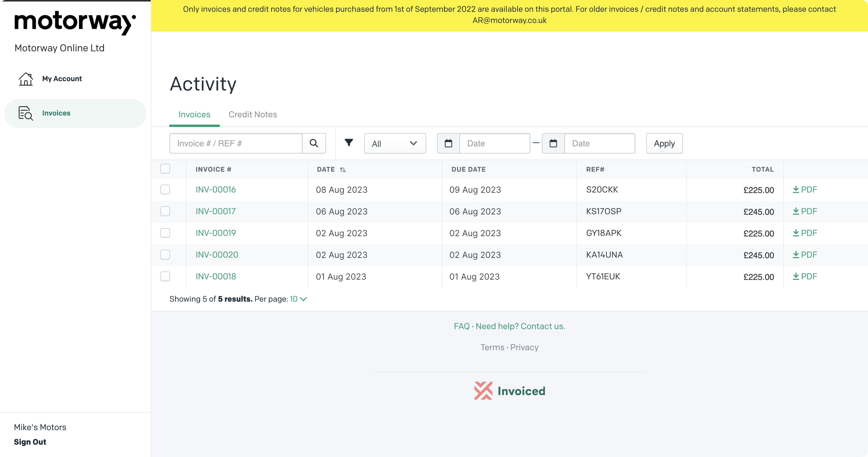
Task: Open the start date calendar icon
Action: 448,143
